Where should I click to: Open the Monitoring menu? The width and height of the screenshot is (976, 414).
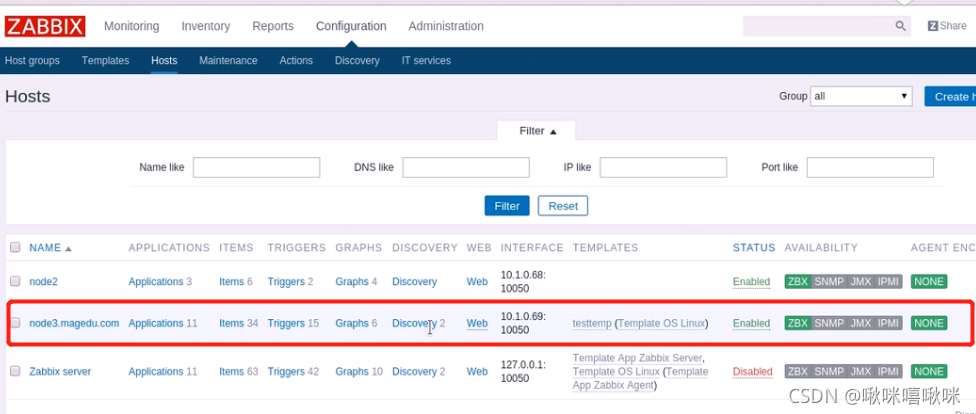(131, 26)
